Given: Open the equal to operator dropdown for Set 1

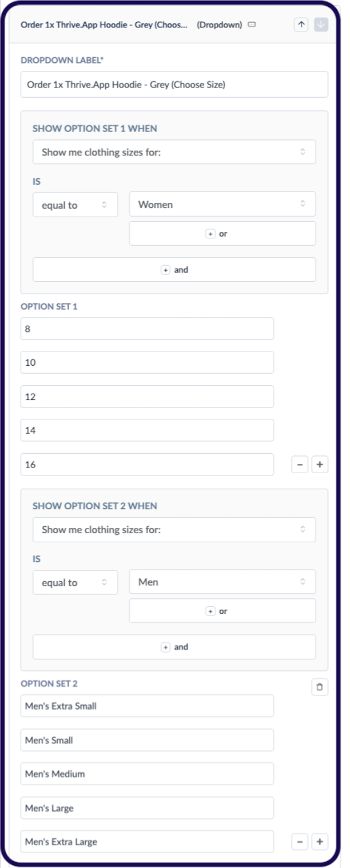Looking at the screenshot, I should coord(75,204).
